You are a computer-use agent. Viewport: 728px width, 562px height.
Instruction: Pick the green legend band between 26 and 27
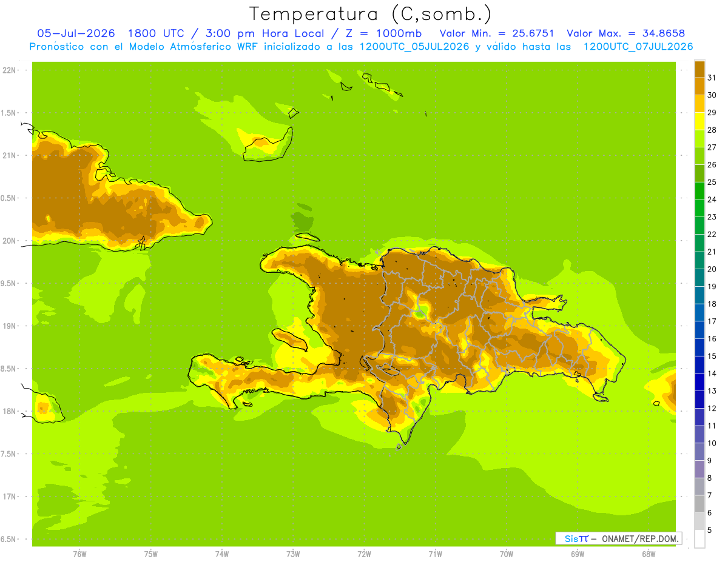click(699, 156)
